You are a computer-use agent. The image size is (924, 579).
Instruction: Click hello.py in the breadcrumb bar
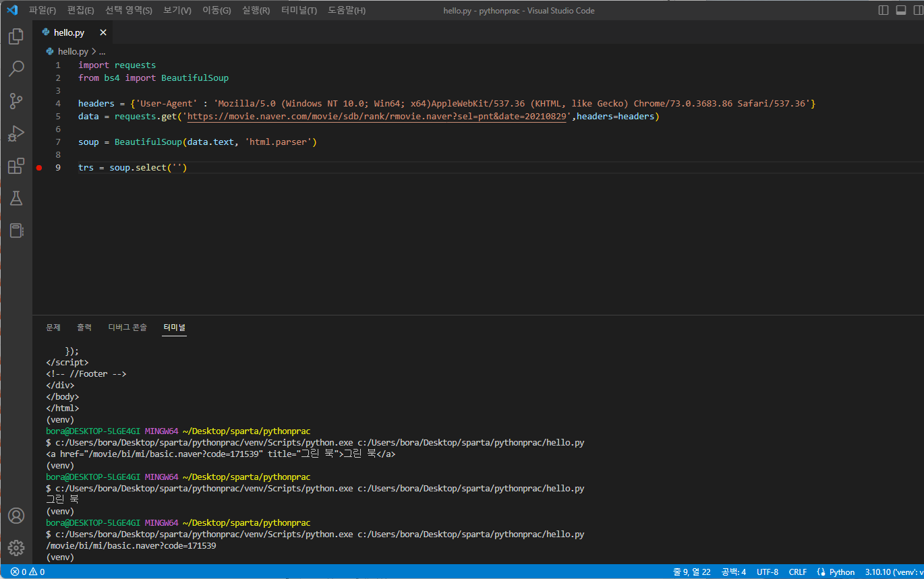(x=73, y=51)
